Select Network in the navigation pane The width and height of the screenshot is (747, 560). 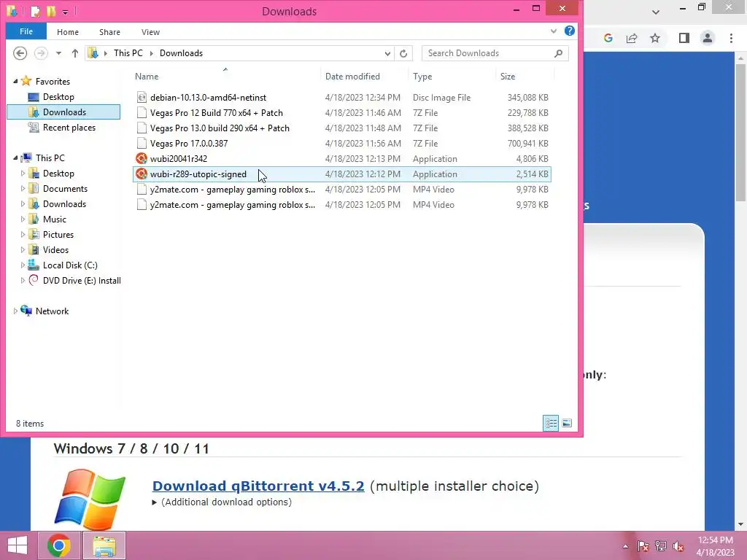pyautogui.click(x=52, y=311)
